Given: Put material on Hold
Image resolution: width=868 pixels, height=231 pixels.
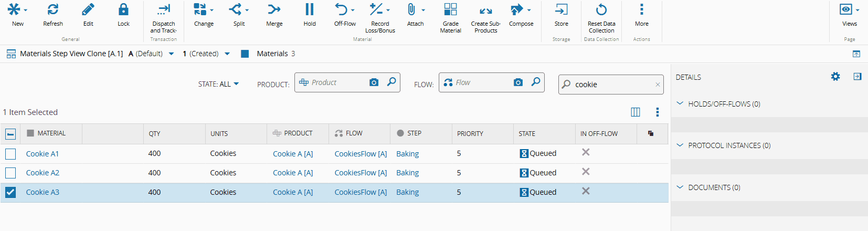Looking at the screenshot, I should [310, 9].
